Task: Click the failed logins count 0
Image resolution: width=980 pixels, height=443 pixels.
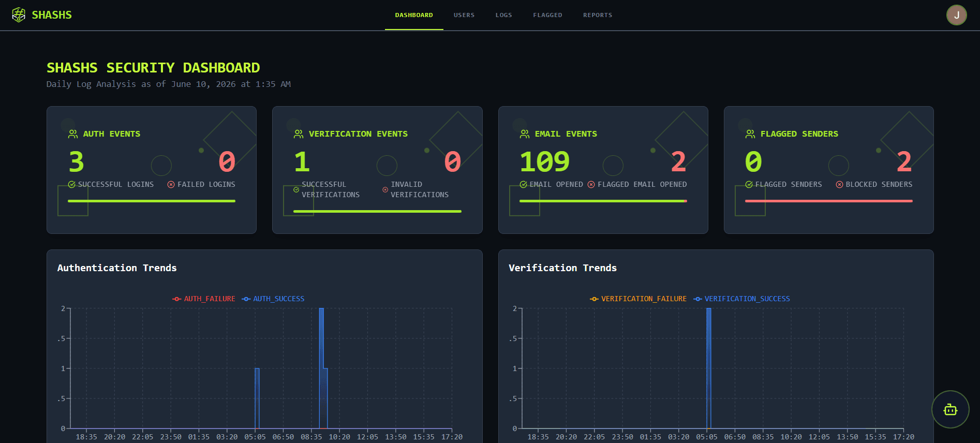Action: 227,161
